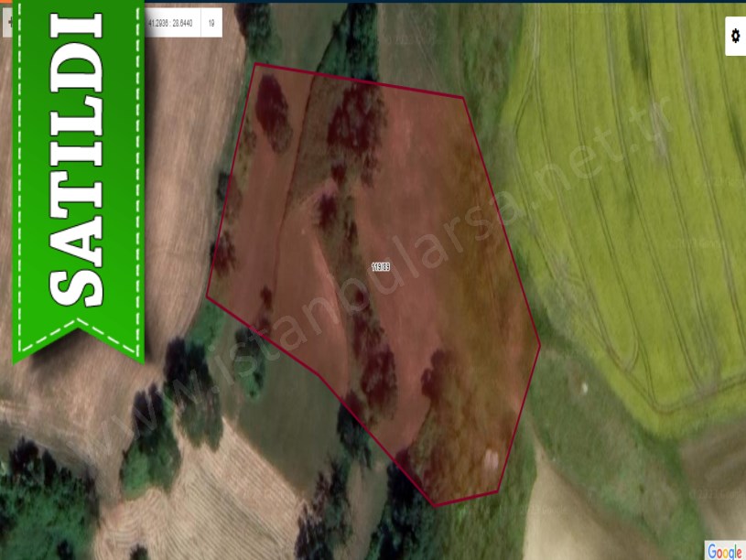746x560 pixels.
Task: Click the easternmost corner of the parcel boundary
Action: (540, 345)
